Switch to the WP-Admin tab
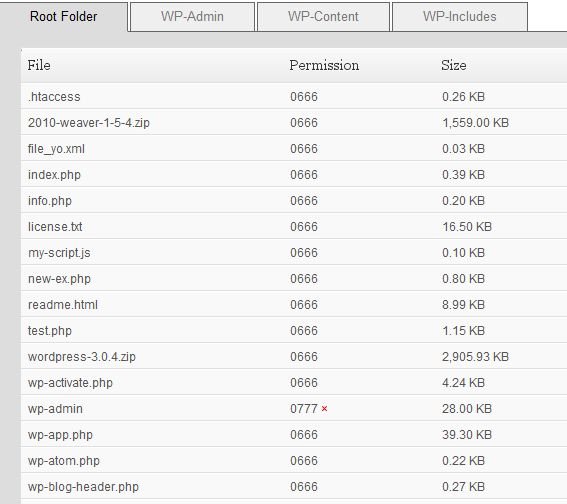The image size is (567, 504). point(192,17)
